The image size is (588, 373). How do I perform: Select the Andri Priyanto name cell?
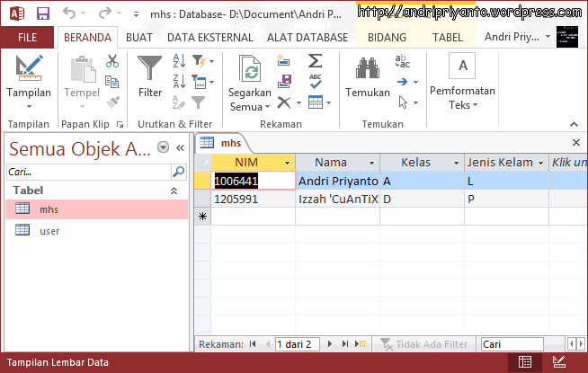(337, 181)
